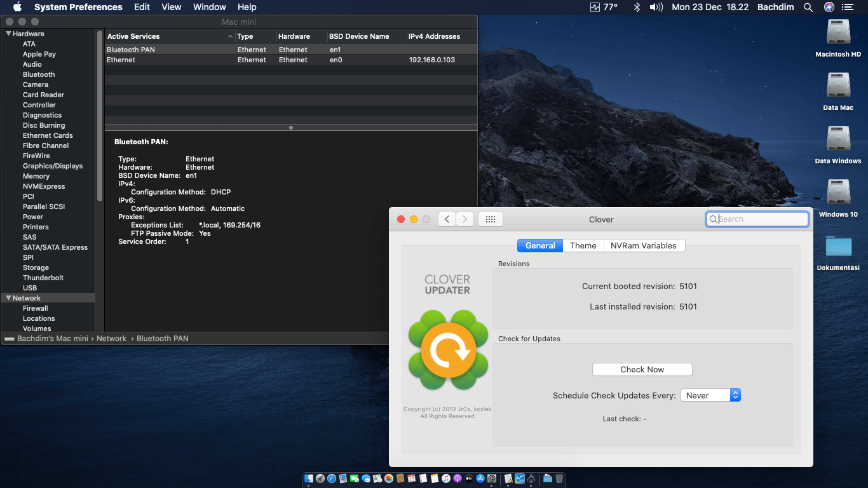Select the Dokumentasi folder on desktop
This screenshot has width=868, height=488.
click(x=838, y=252)
